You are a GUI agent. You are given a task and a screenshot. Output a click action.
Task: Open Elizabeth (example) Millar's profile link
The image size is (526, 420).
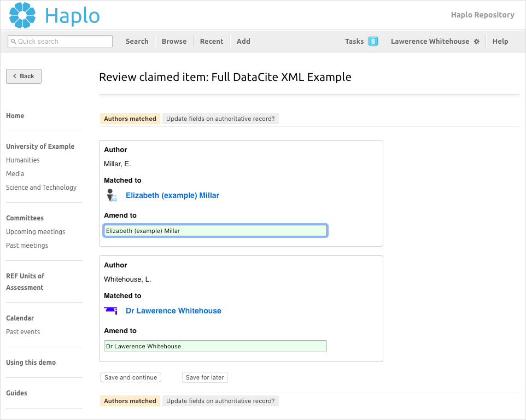(172, 195)
